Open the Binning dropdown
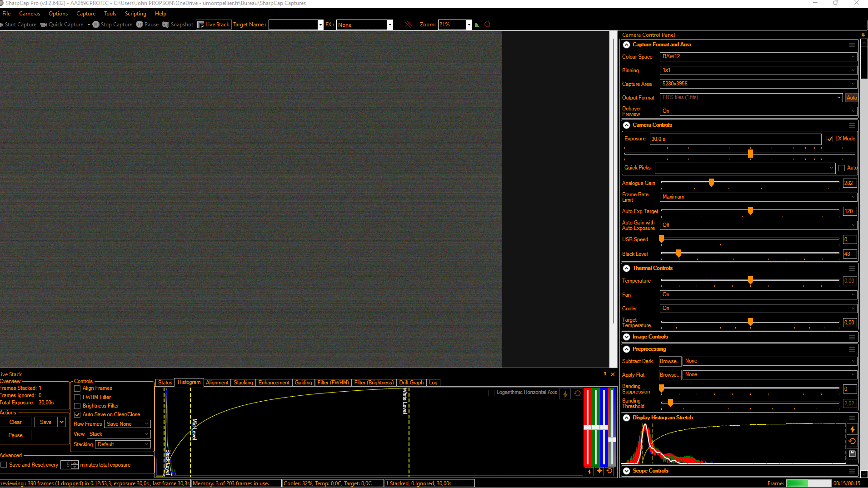The width and height of the screenshot is (868, 488). pyautogui.click(x=758, y=70)
